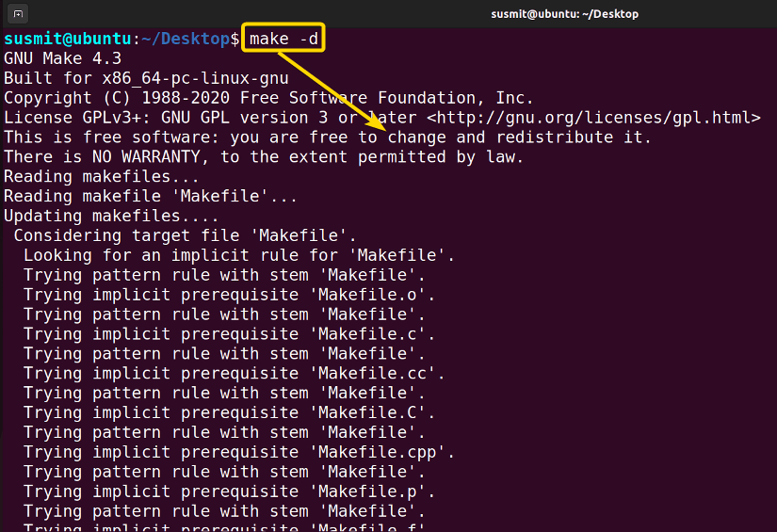Click the window title 'susmit@ubuntu: ~/Desktop'
The width and height of the screenshot is (777, 532).
564,14
